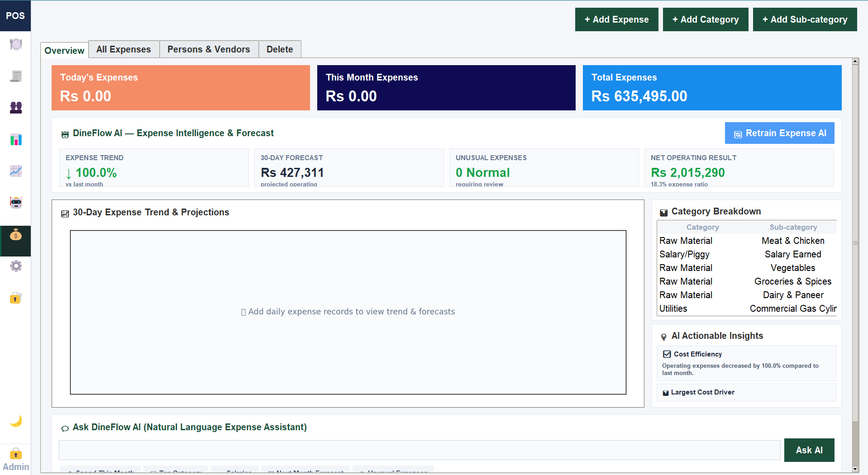This screenshot has width=868, height=475.
Task: Click the Meat & Chicken sub-category cell
Action: [793, 241]
